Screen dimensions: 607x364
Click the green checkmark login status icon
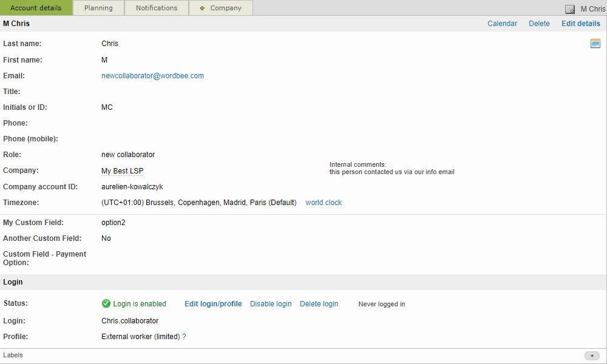coord(106,304)
